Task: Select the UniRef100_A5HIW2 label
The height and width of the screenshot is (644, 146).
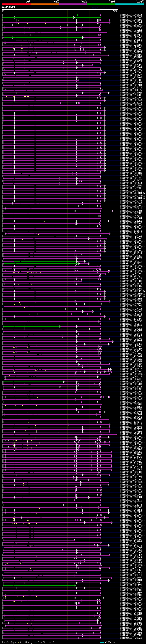Action: (131, 57)
